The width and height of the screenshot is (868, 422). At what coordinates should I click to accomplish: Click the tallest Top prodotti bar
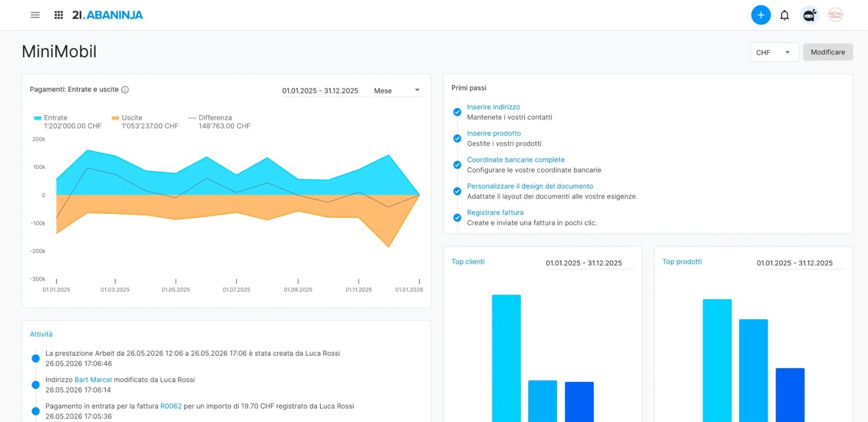(x=717, y=360)
